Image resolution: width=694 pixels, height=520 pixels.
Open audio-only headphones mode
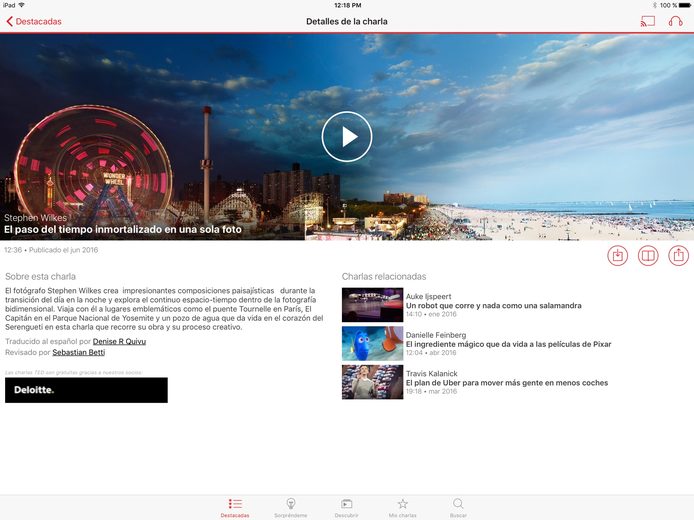675,21
